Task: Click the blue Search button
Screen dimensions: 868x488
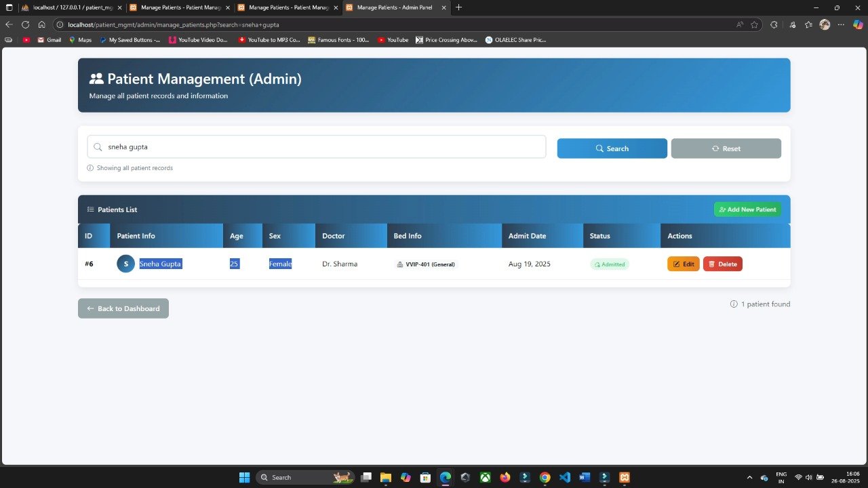Action: (x=612, y=148)
